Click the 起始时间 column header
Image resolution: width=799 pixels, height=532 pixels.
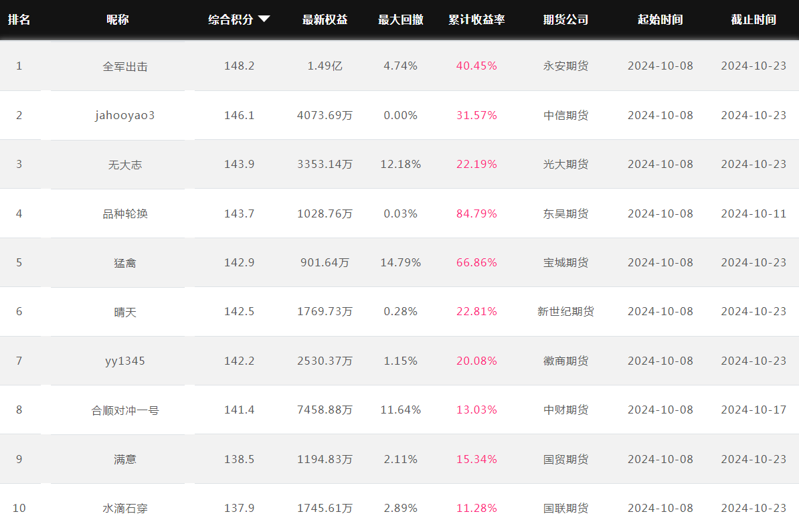(660, 20)
